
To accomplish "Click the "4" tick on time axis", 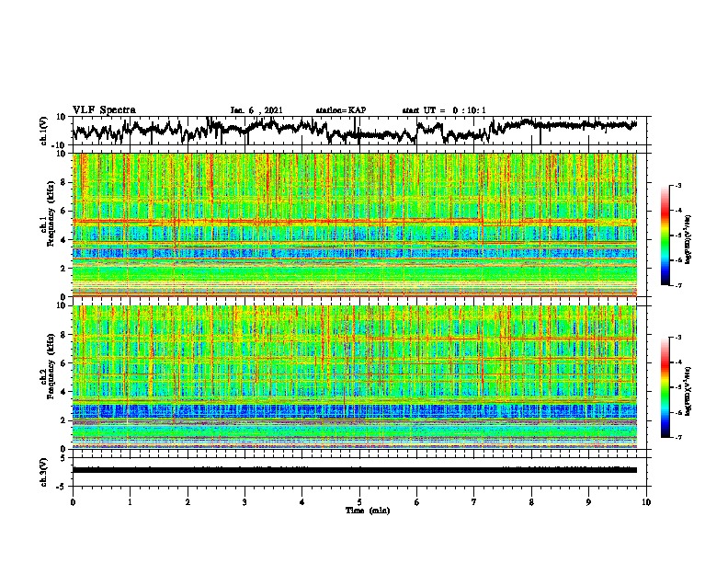I will pos(302,502).
